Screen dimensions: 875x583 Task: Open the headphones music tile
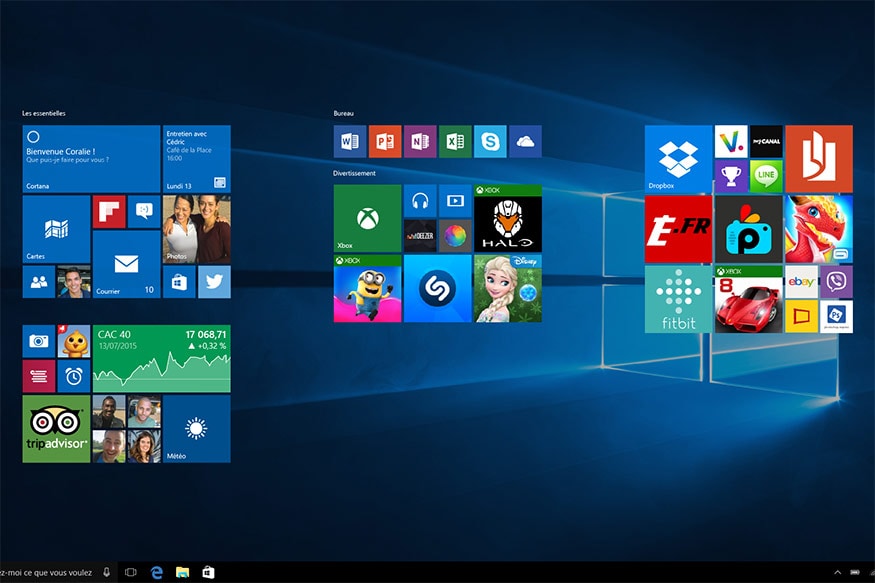point(420,201)
